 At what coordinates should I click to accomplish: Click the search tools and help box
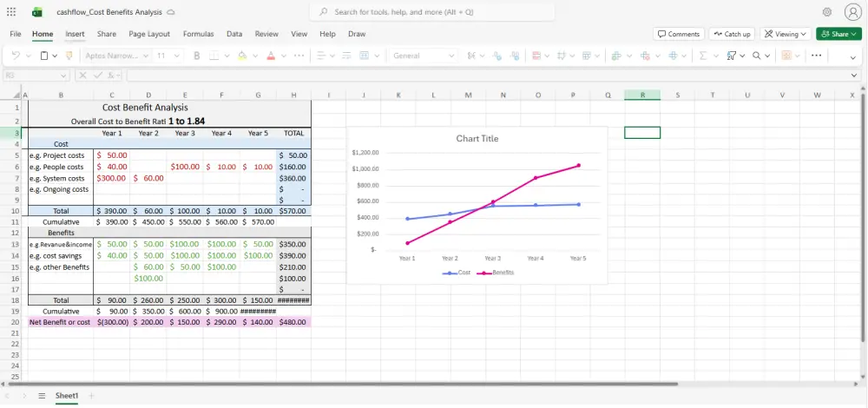[x=431, y=11]
